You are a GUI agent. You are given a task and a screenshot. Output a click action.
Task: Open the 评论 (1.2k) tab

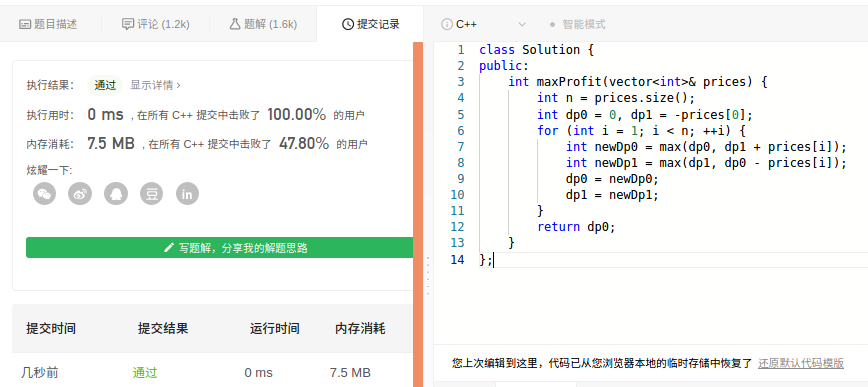[x=156, y=24]
